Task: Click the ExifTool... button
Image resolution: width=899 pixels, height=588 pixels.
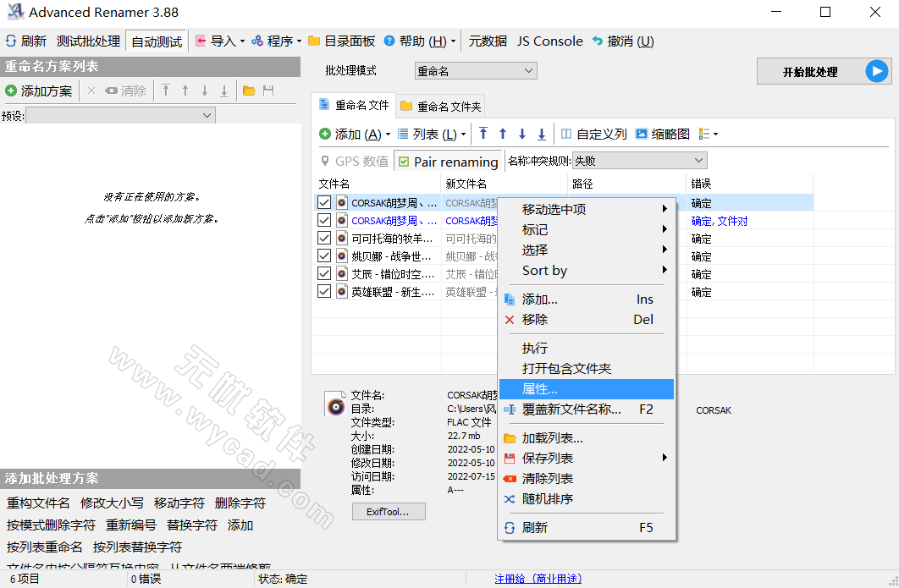Action: coord(389,511)
